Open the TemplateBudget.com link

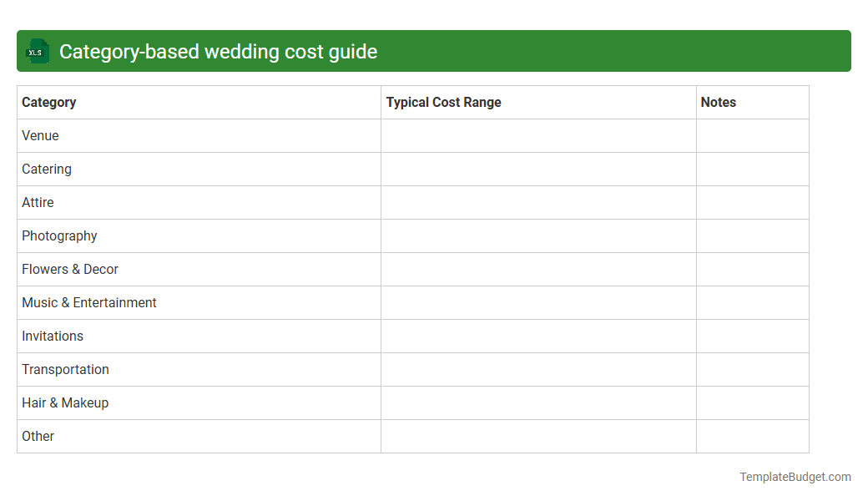796,477
